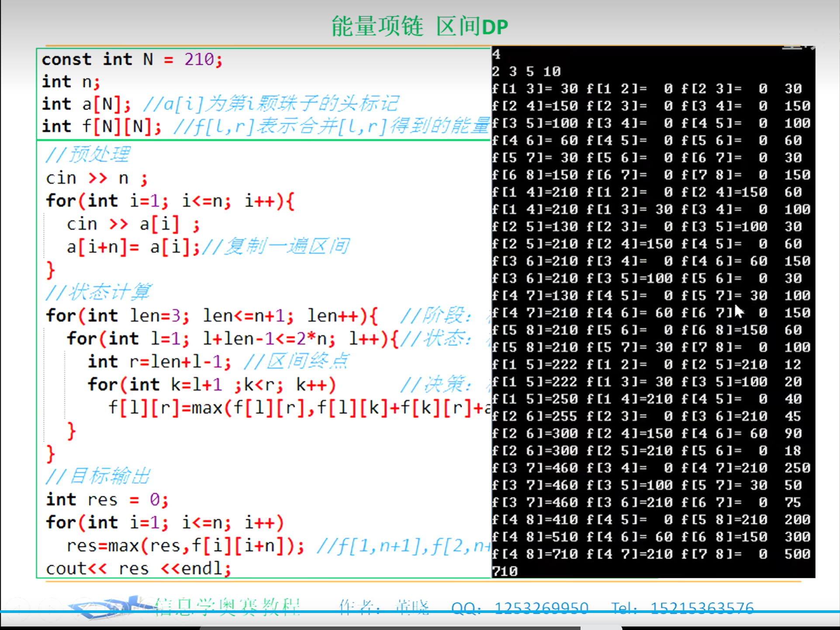Click the comment //状态计算 in the code
Viewport: 840px width, 630px height.
tap(98, 292)
